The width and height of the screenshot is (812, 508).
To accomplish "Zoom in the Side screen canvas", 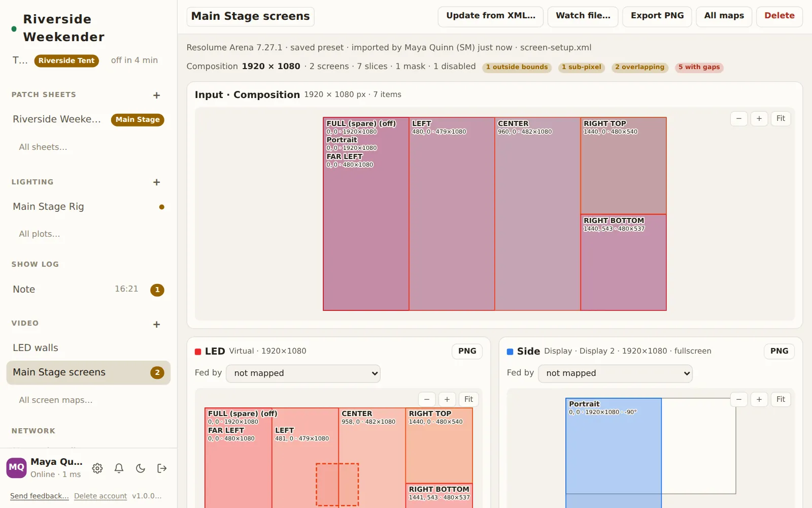I will click(x=759, y=399).
